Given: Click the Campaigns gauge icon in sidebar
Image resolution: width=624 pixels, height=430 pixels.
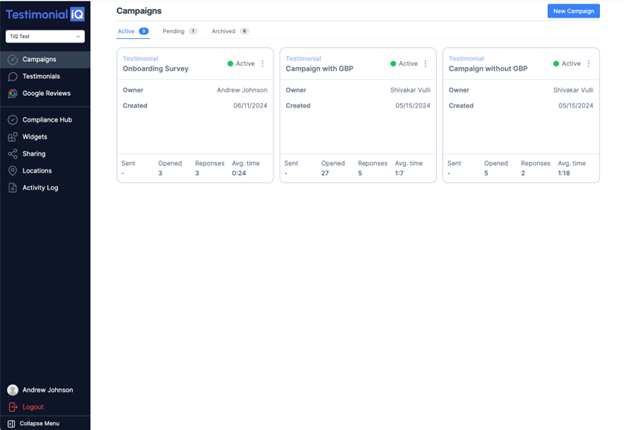Looking at the screenshot, I should pyautogui.click(x=13, y=60).
